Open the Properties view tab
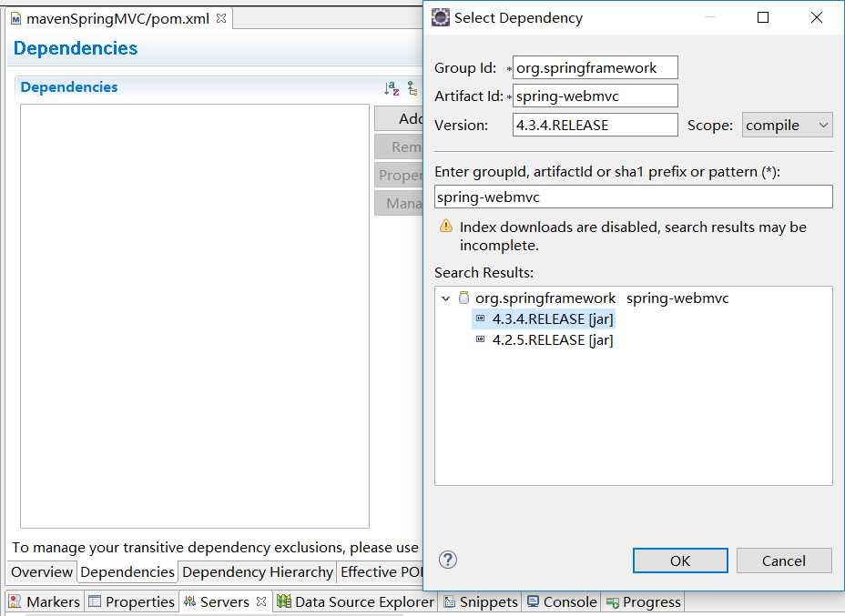845x616 pixels. coord(132,601)
